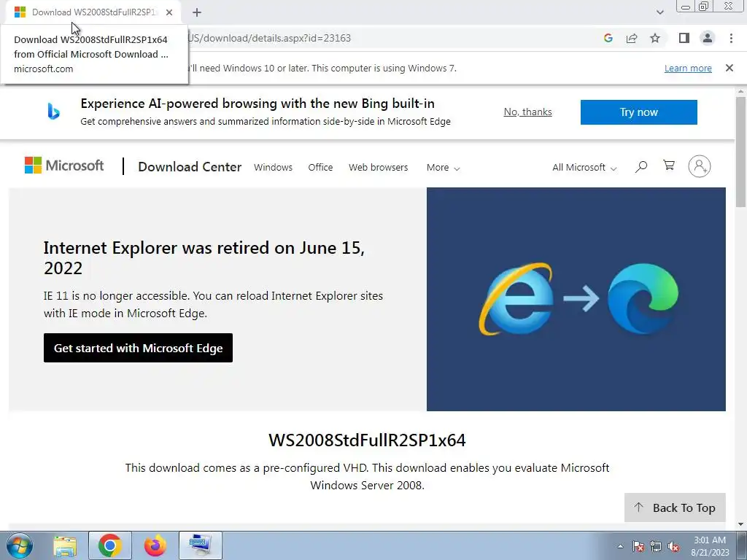
Task: Click the address bar URL
Action: [x=269, y=38]
